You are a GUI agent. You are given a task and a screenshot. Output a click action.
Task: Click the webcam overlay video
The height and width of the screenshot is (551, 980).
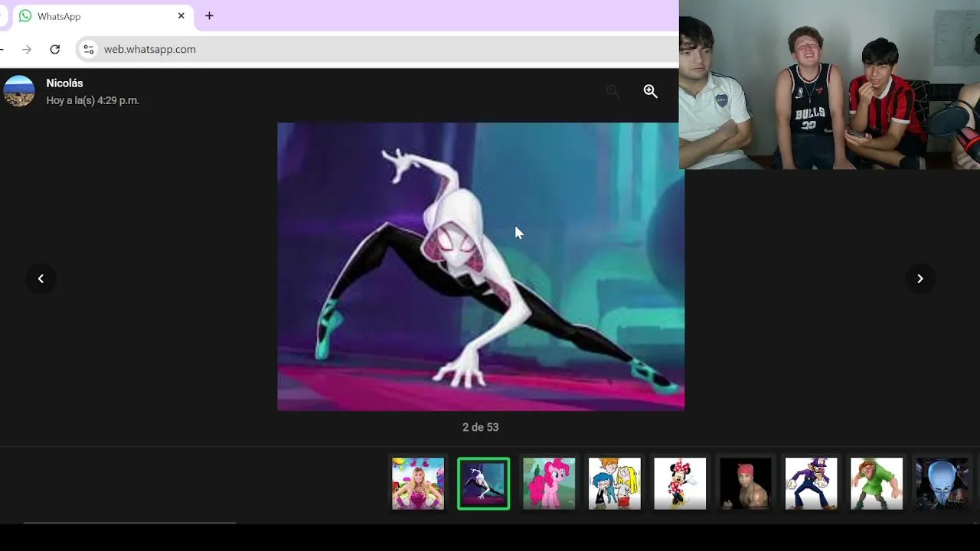(829, 84)
